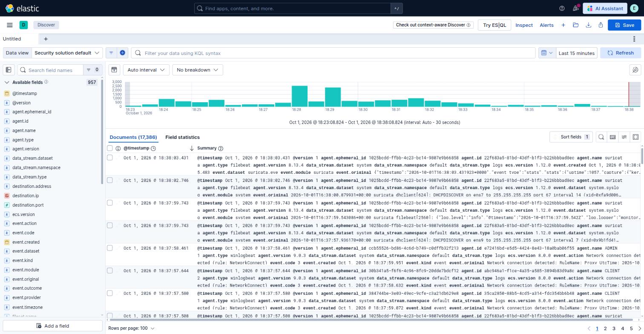Select row Oct 1, 2026 @ 18:37:57.644
Screen dimensions: 644x334
click(110, 271)
